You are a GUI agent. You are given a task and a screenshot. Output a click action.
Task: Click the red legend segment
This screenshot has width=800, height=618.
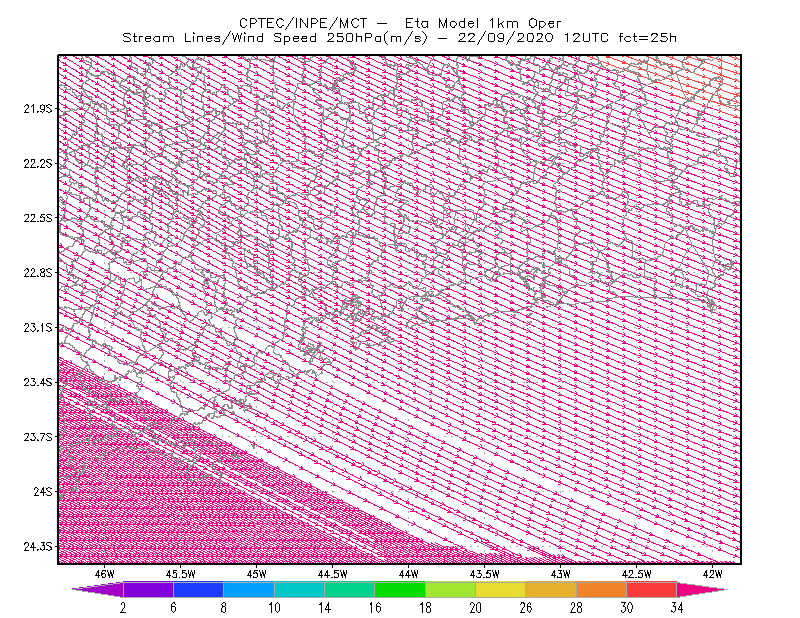coord(652,589)
